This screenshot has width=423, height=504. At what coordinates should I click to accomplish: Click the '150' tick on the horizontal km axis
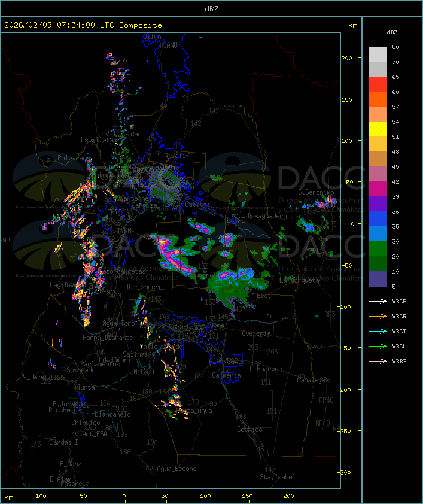point(247,496)
